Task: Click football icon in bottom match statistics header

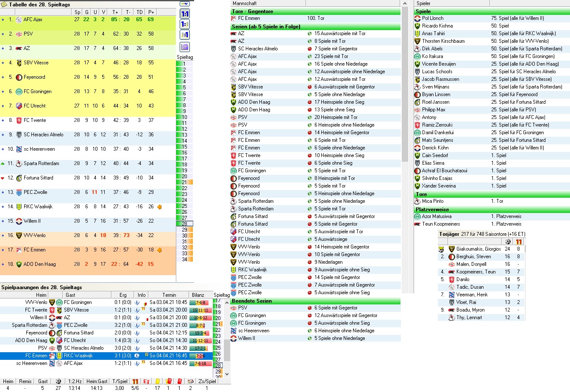Action: tap(58, 381)
